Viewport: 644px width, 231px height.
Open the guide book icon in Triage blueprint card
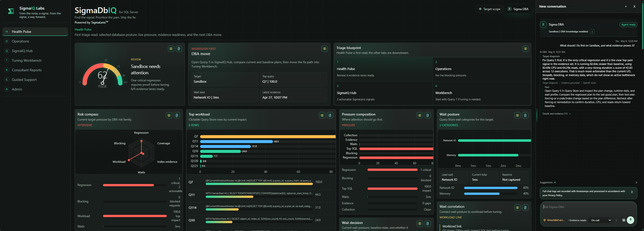(525, 49)
